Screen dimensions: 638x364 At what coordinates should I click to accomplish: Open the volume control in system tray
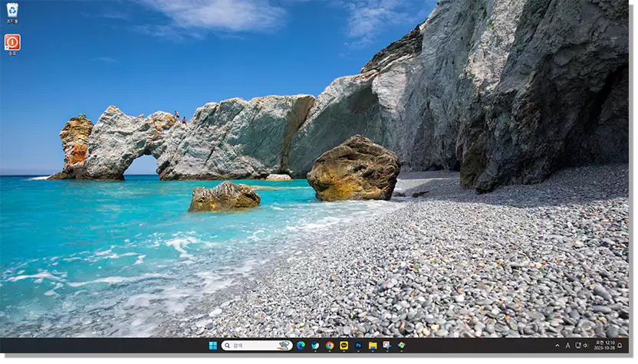586,346
